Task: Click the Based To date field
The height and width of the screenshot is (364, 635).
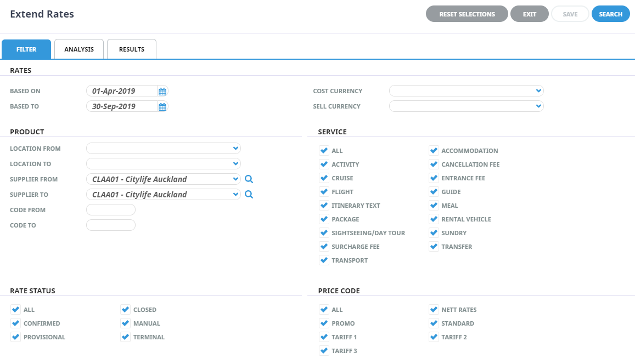Action: (x=121, y=106)
